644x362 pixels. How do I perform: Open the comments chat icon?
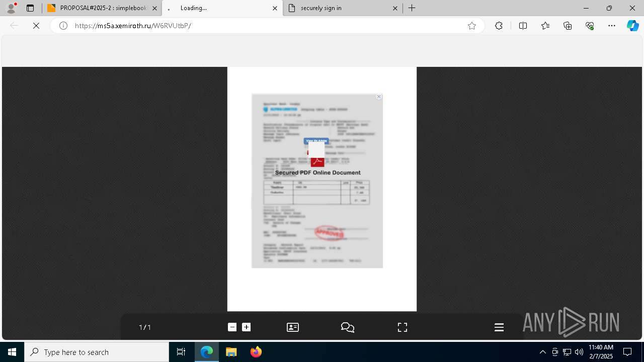coord(348,327)
